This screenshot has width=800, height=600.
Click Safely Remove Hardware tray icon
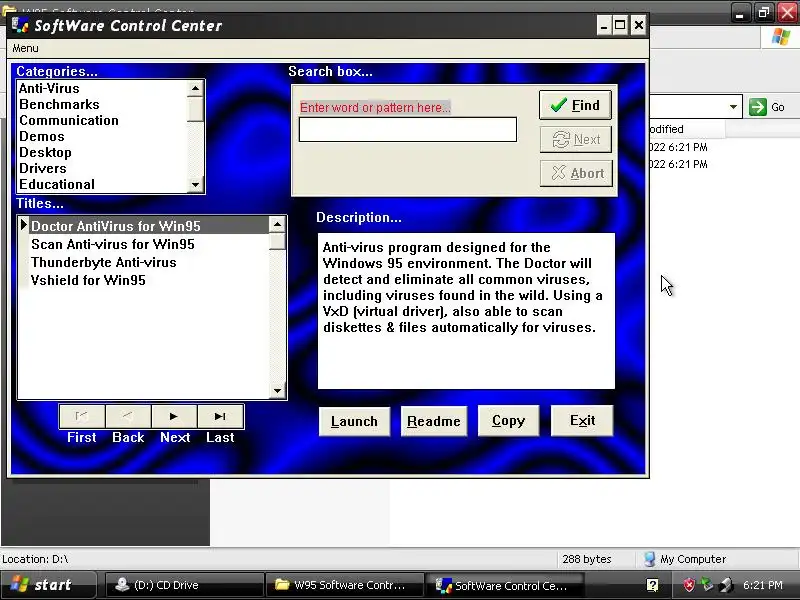tap(726, 585)
